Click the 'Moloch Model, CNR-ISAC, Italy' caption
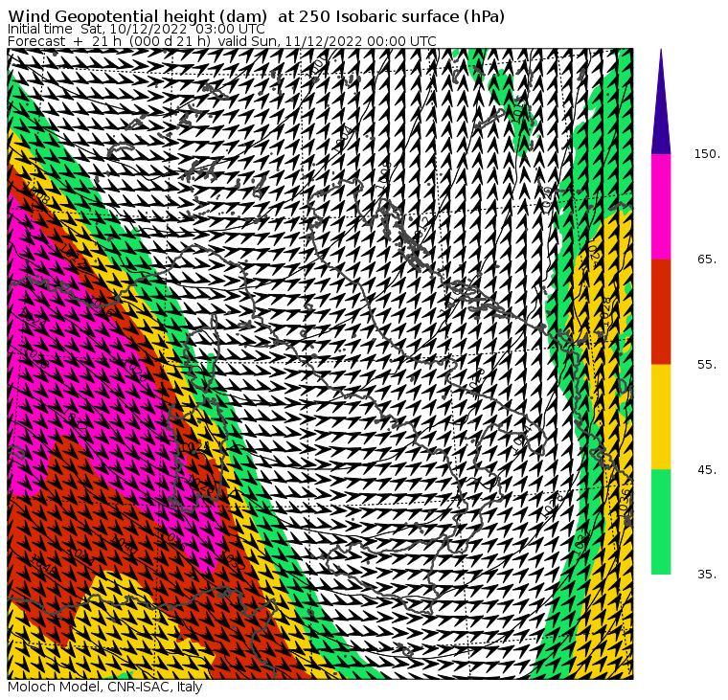The image size is (728, 700). click(x=105, y=688)
